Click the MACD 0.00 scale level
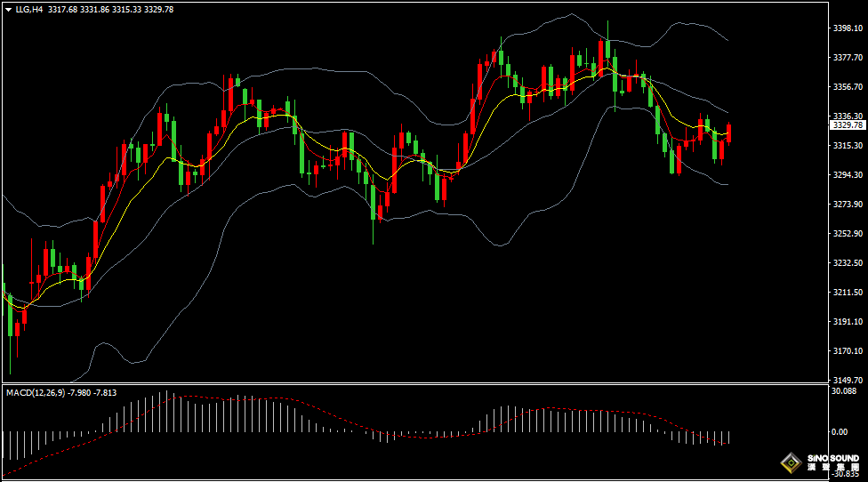The height and width of the screenshot is (482, 868). point(839,432)
